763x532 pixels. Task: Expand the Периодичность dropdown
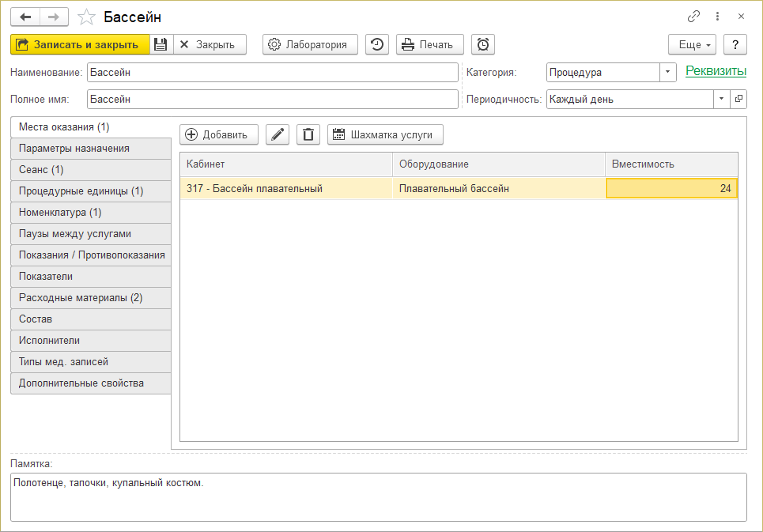pyautogui.click(x=721, y=100)
